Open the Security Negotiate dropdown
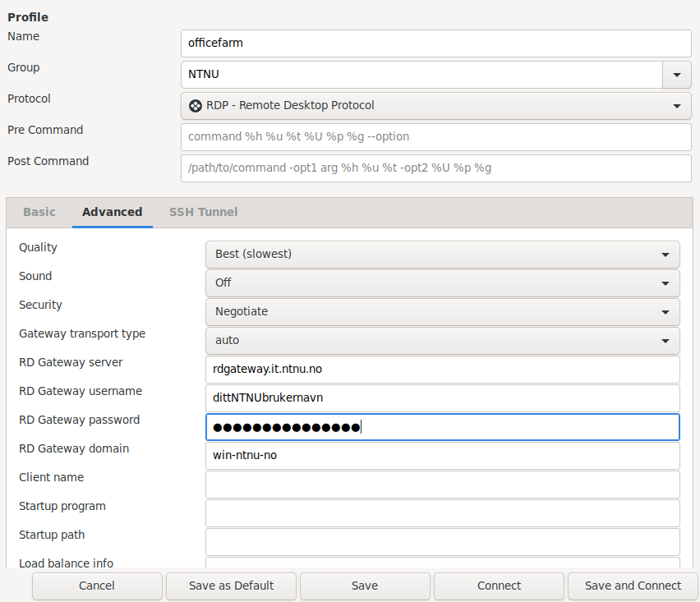This screenshot has width=700, height=602. (442, 312)
